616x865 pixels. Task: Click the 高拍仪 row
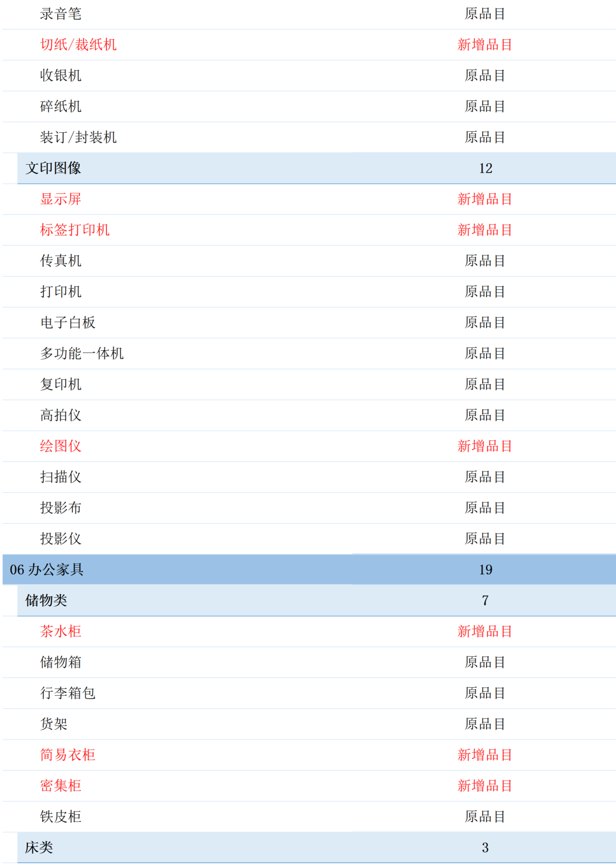click(59, 416)
